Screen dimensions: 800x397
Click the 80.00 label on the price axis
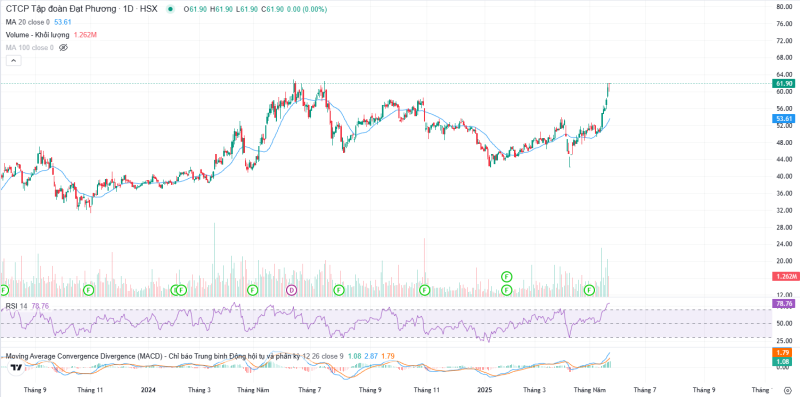point(783,7)
